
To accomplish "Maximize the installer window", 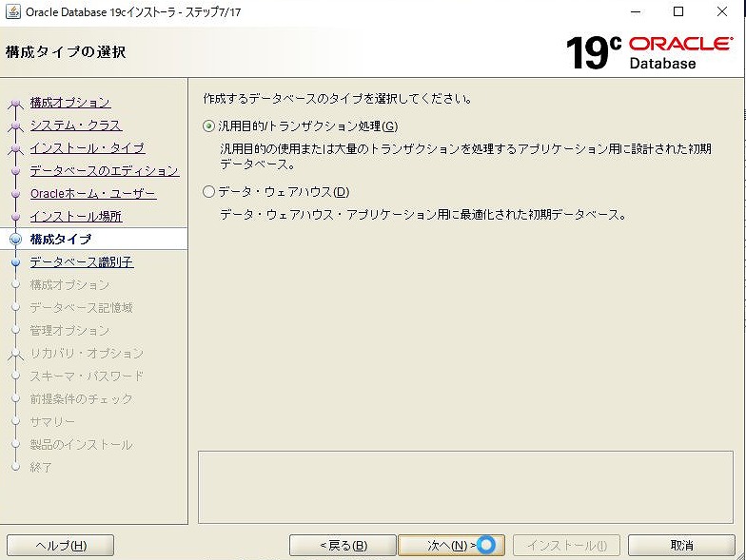I will 678,11.
